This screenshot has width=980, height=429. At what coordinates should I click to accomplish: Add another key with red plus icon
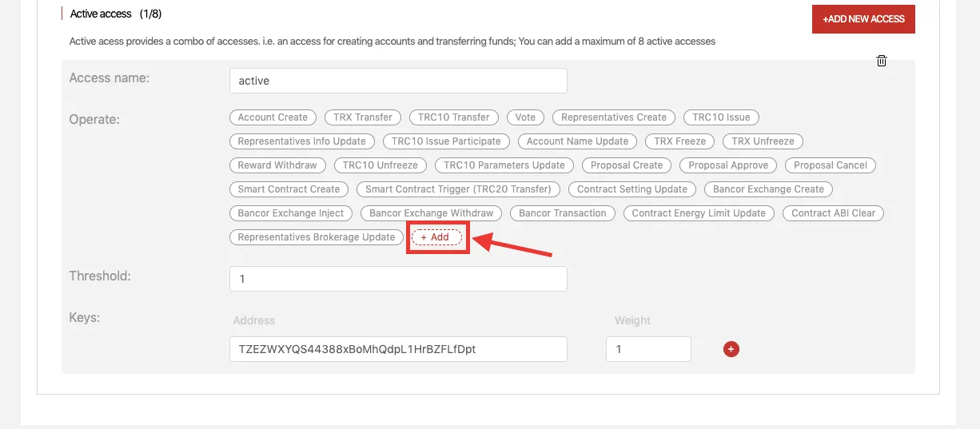point(731,349)
